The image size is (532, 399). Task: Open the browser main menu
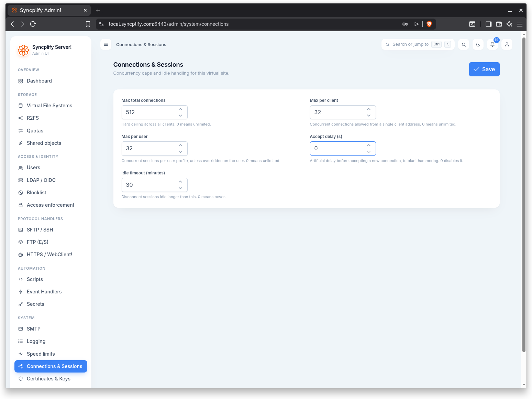(x=520, y=24)
